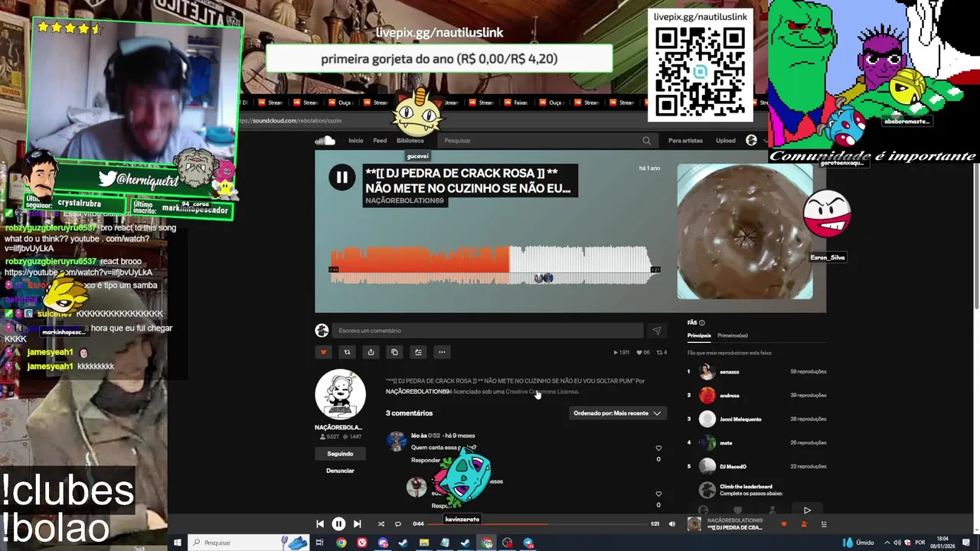Open fan andreza profile

pyautogui.click(x=730, y=396)
